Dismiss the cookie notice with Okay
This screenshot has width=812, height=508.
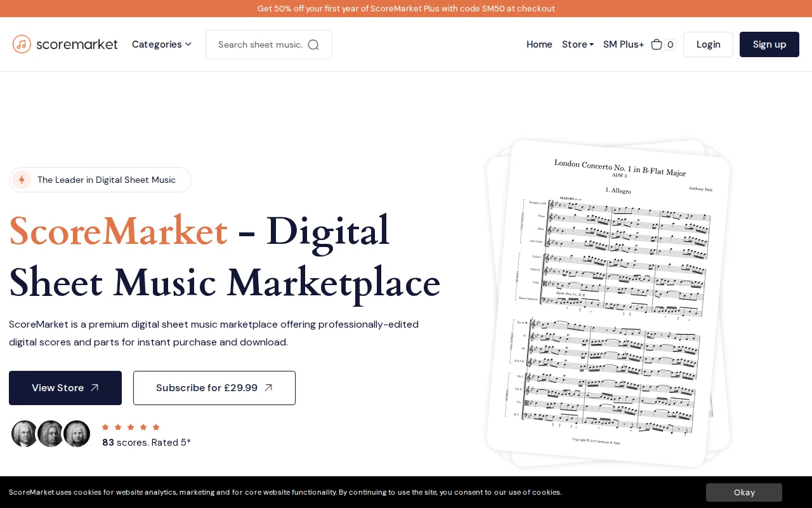click(744, 492)
